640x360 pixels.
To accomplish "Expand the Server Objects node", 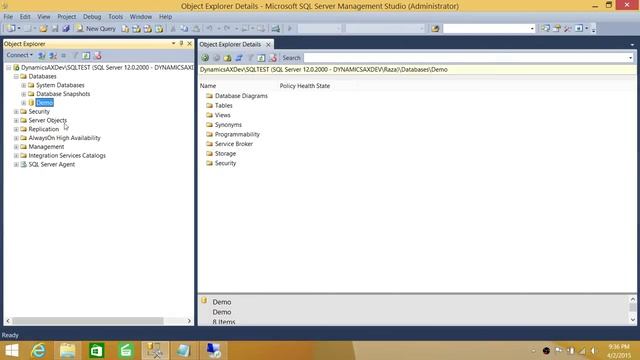I will pyautogui.click(x=16, y=120).
